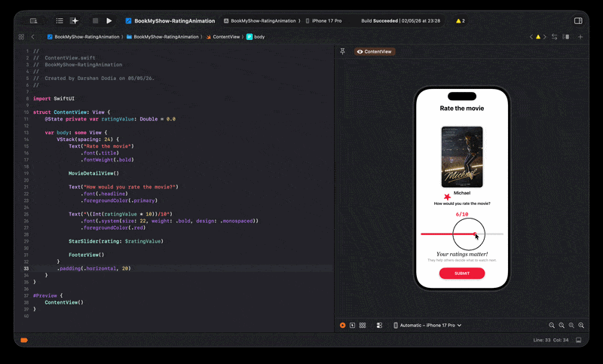Click the rating slider track in preview
Image resolution: width=603 pixels, height=364 pixels.
(462, 234)
